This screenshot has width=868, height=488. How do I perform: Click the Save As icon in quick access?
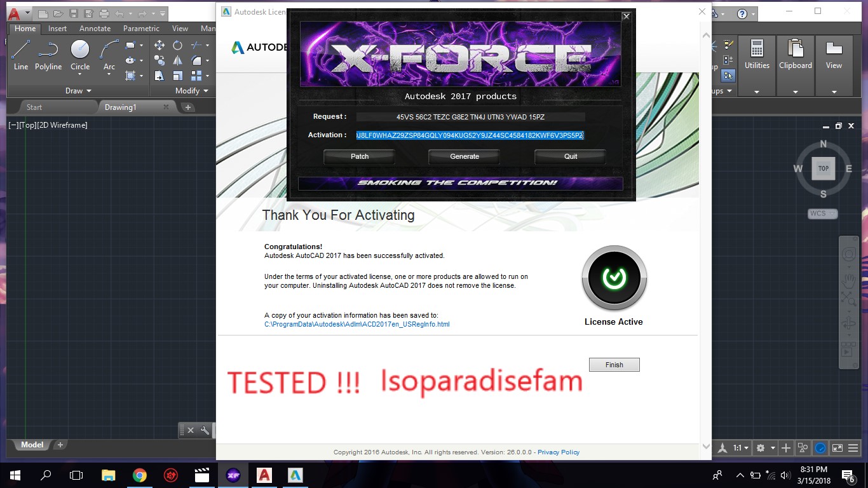[x=88, y=13]
